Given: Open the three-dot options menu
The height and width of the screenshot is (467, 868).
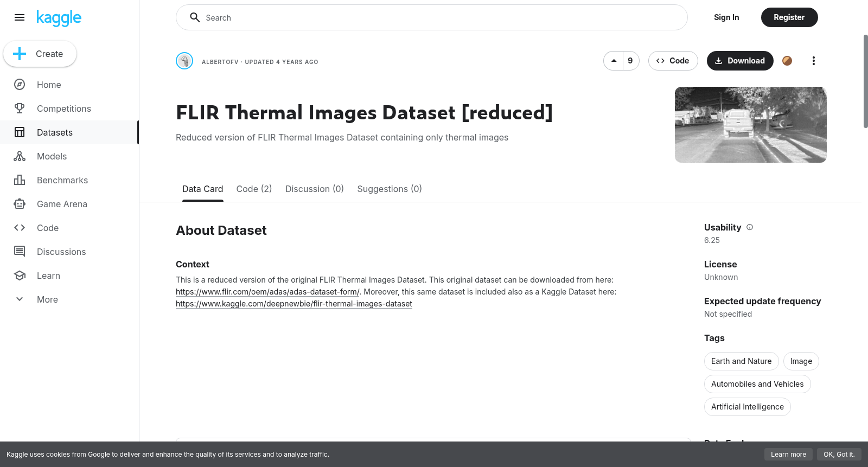Looking at the screenshot, I should [813, 61].
